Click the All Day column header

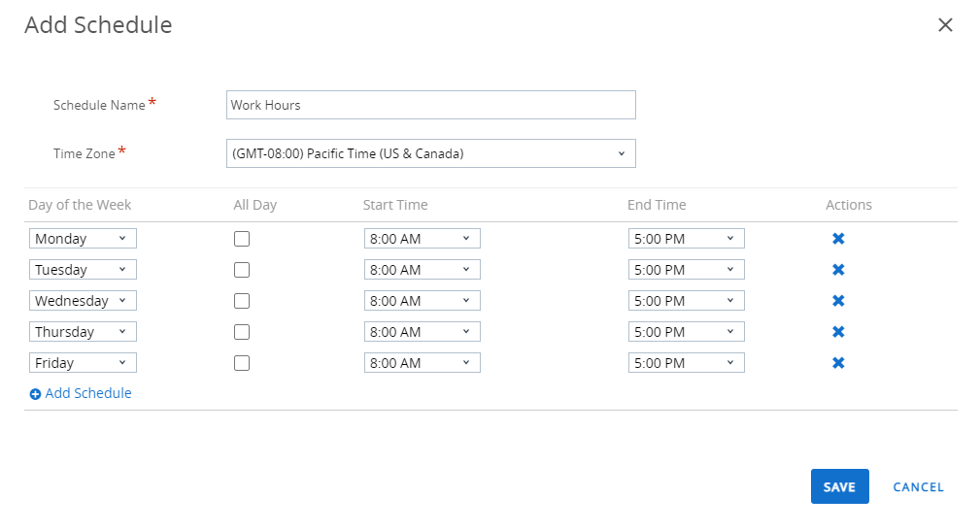click(x=255, y=205)
